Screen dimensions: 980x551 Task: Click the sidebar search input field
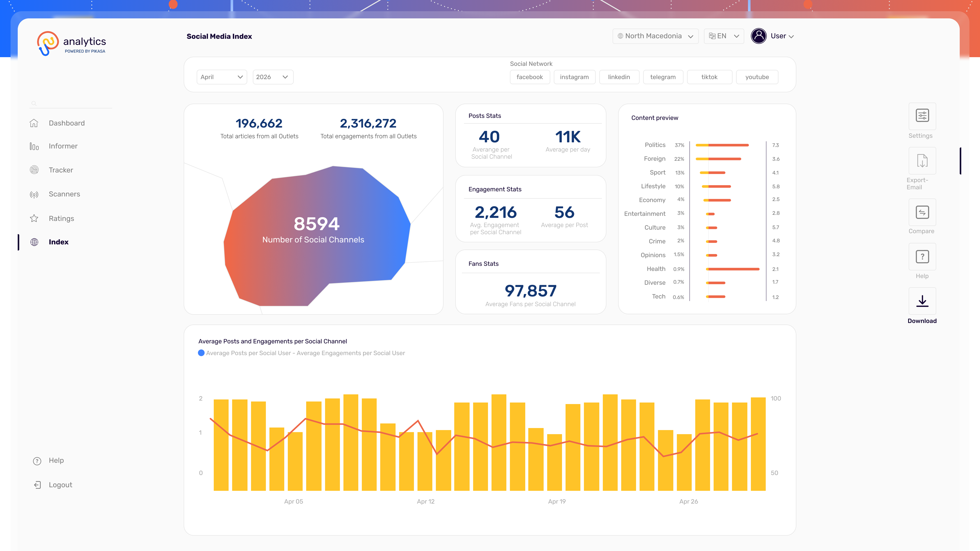(x=71, y=103)
